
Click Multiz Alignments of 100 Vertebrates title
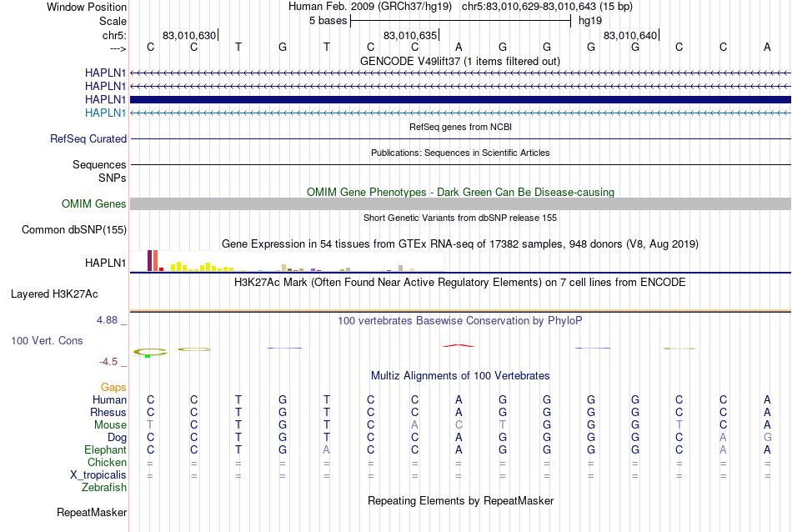[460, 375]
